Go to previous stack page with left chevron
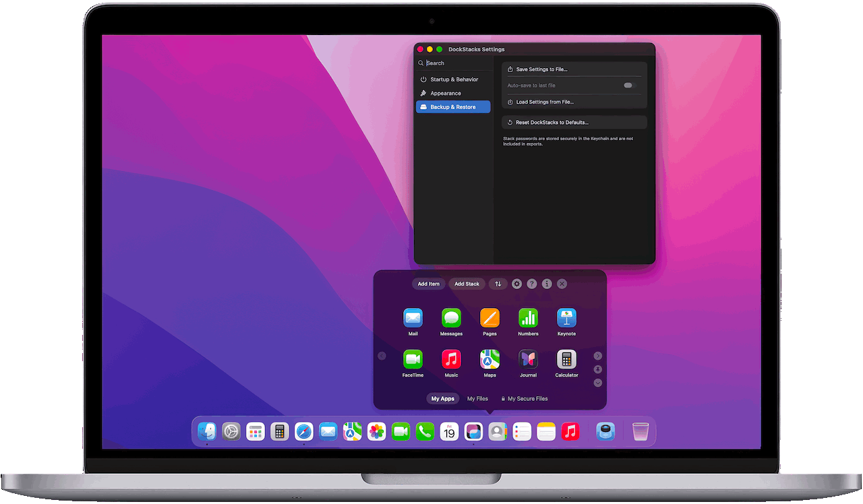The width and height of the screenshot is (863, 504). point(382,356)
